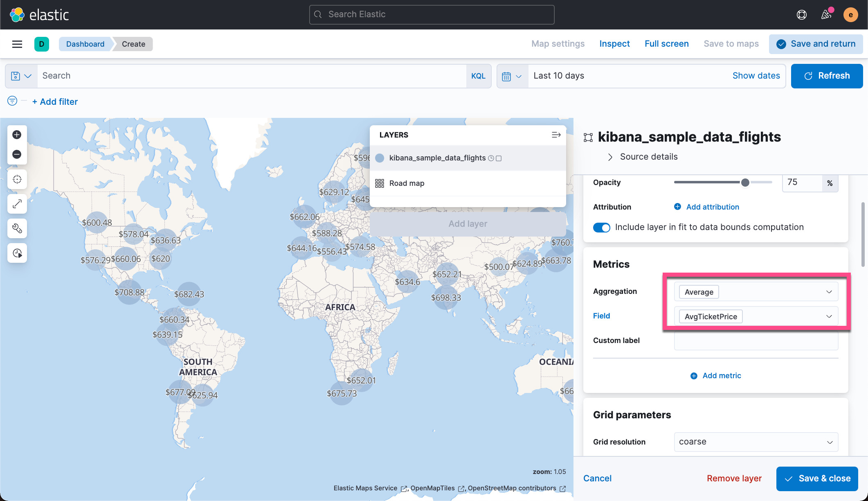Click inside the Search Elastic field
Screen dimensions: 868x501
432,14
